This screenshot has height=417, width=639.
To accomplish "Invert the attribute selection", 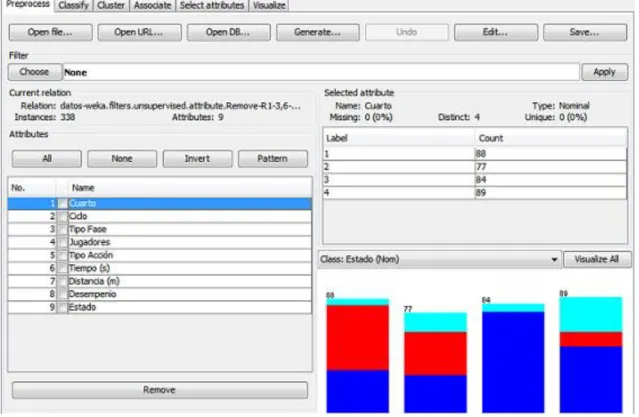I will (197, 159).
